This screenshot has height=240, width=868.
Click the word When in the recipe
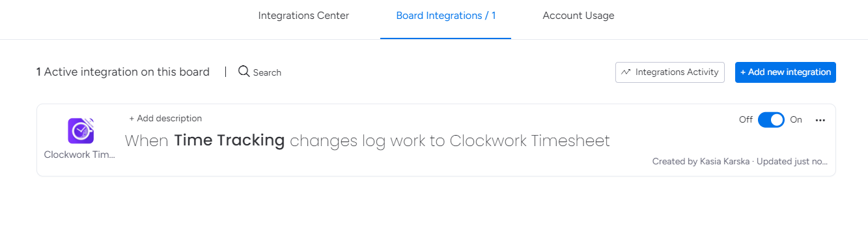pyautogui.click(x=147, y=140)
